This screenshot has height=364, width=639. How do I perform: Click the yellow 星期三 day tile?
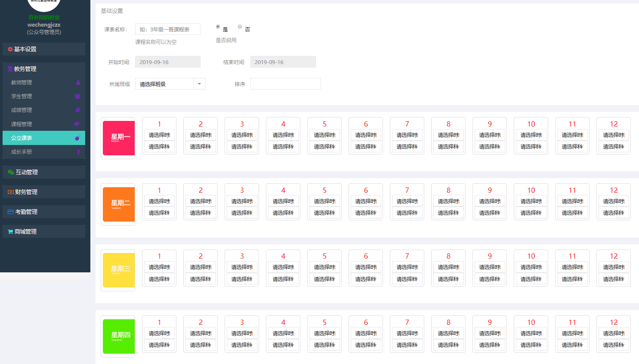(x=119, y=270)
